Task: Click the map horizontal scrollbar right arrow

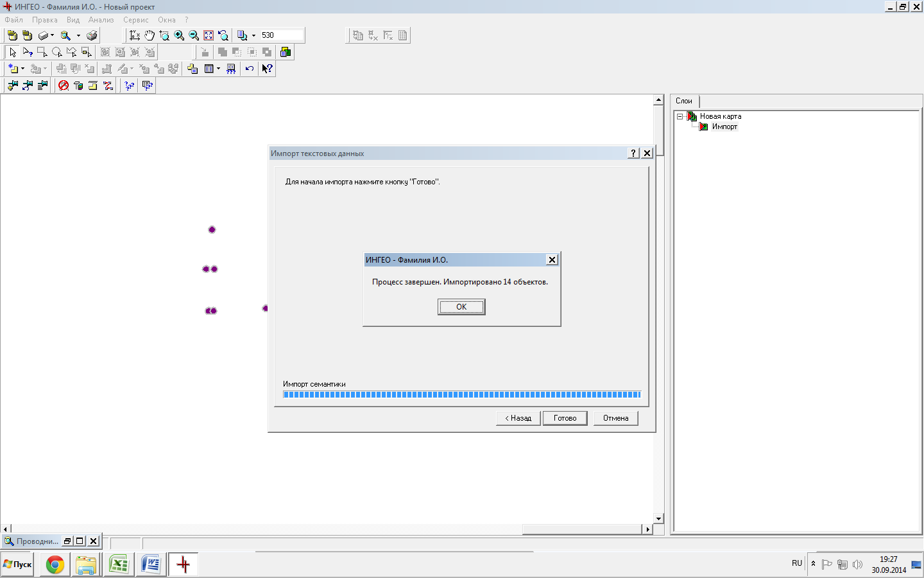Action: pyautogui.click(x=647, y=529)
